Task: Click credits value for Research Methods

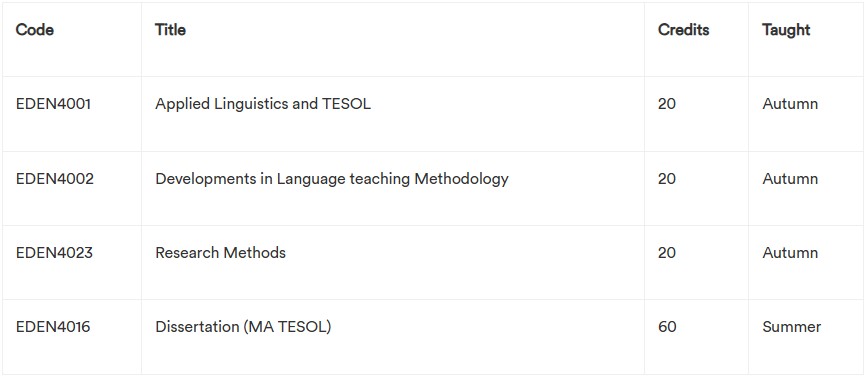Action: click(667, 253)
